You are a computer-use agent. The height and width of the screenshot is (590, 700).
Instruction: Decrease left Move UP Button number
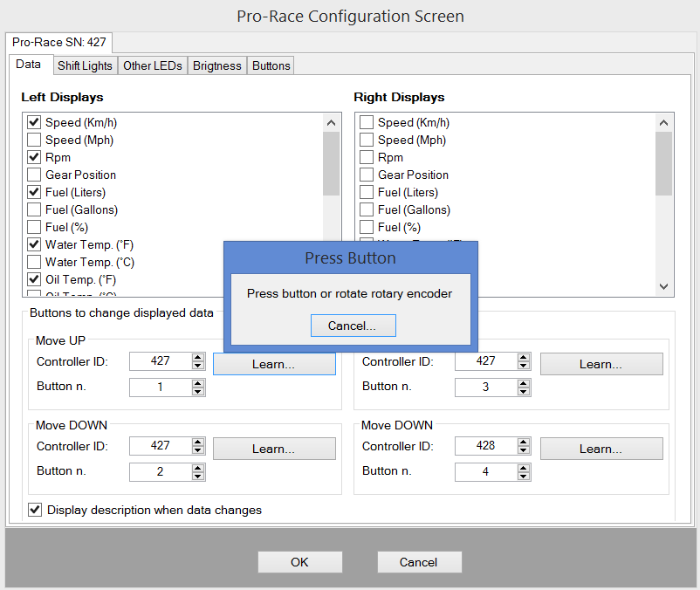pyautogui.click(x=198, y=392)
